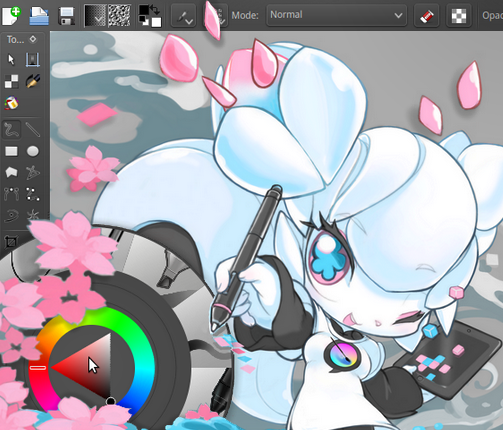Screen dimensions: 503x430
Task: Select the dynamic brush tool
Action: tap(11, 215)
